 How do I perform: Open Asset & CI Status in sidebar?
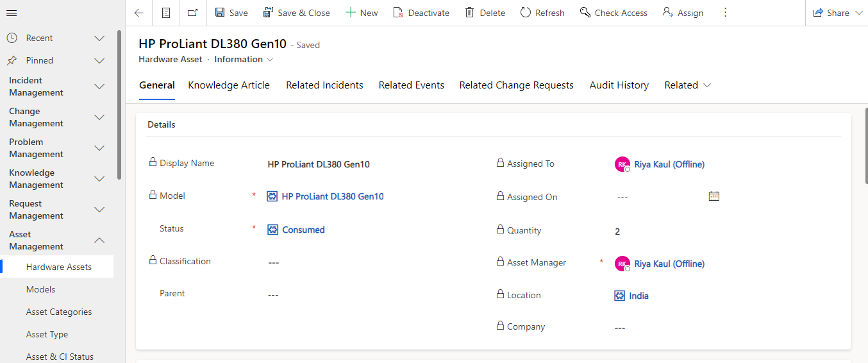[x=60, y=357]
